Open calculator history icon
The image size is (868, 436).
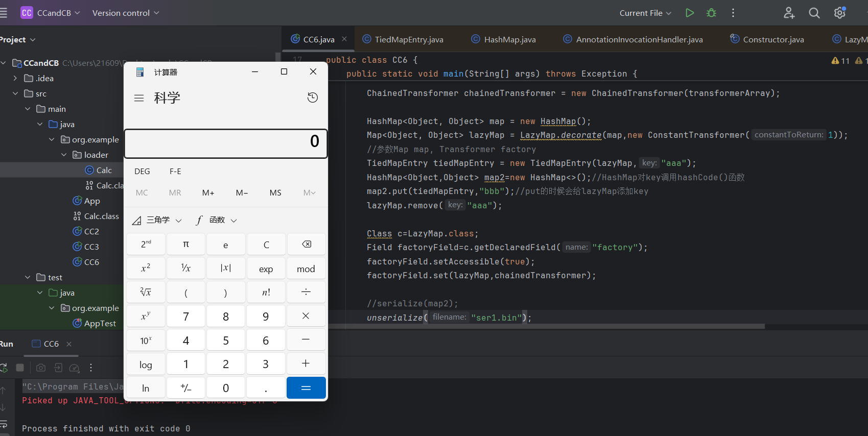tap(313, 98)
